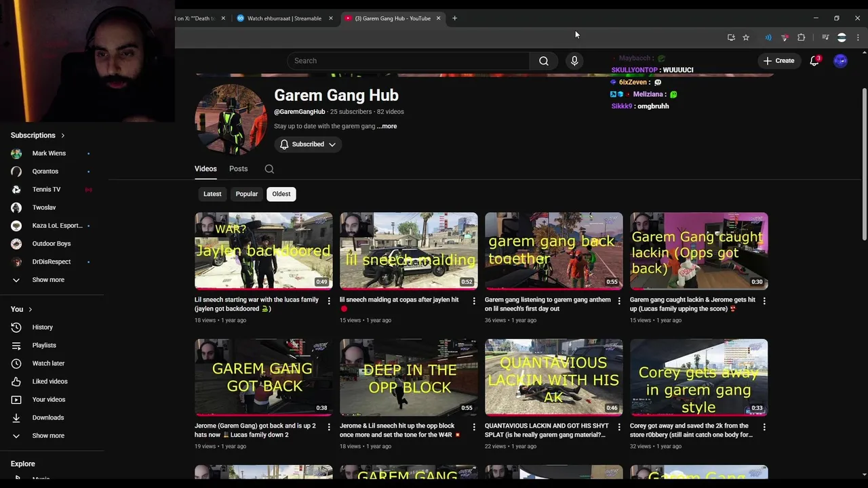
Task: Open options menu for 'Garem gang listening' video
Action: tap(619, 300)
